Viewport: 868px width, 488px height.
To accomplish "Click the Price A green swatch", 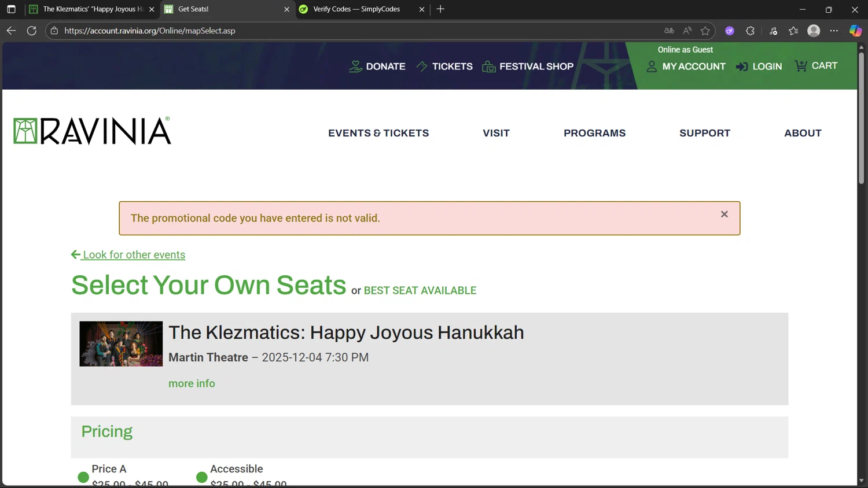I will pos(83,478).
